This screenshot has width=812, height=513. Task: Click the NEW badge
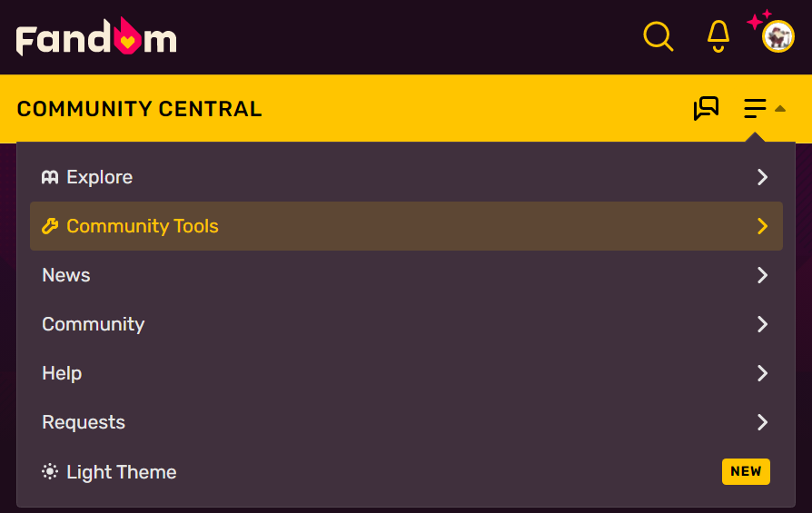pyautogui.click(x=746, y=471)
